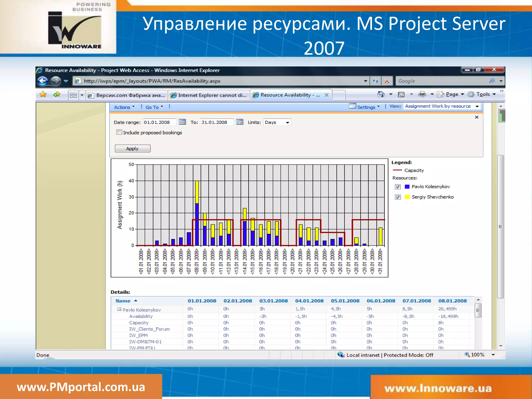Open the Go To menu
Viewport: 532px width, 399px height.
point(154,107)
